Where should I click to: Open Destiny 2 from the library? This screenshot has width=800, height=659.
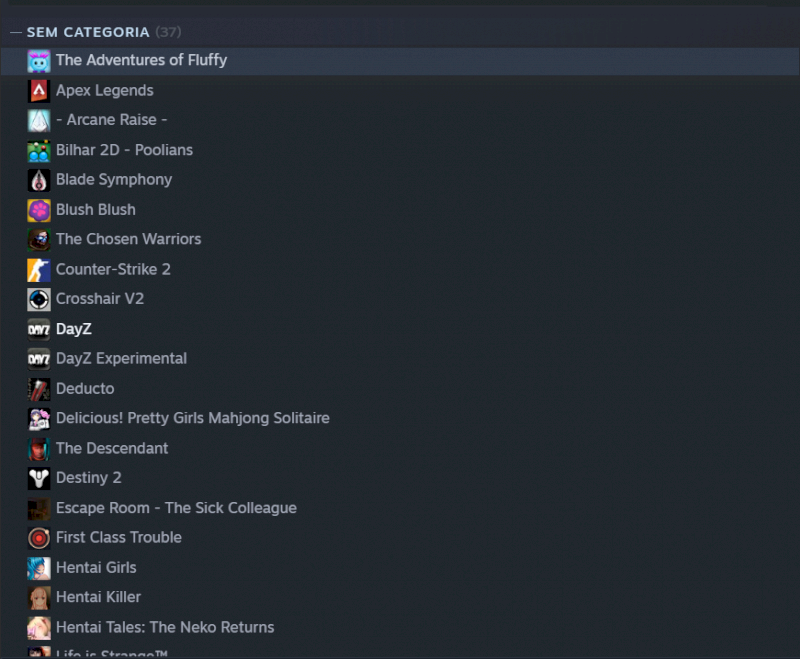(x=89, y=478)
